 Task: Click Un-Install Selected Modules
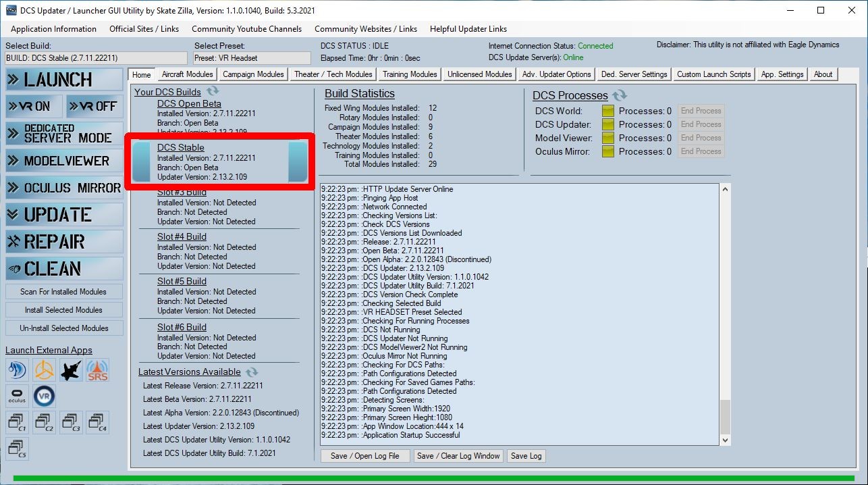(63, 328)
